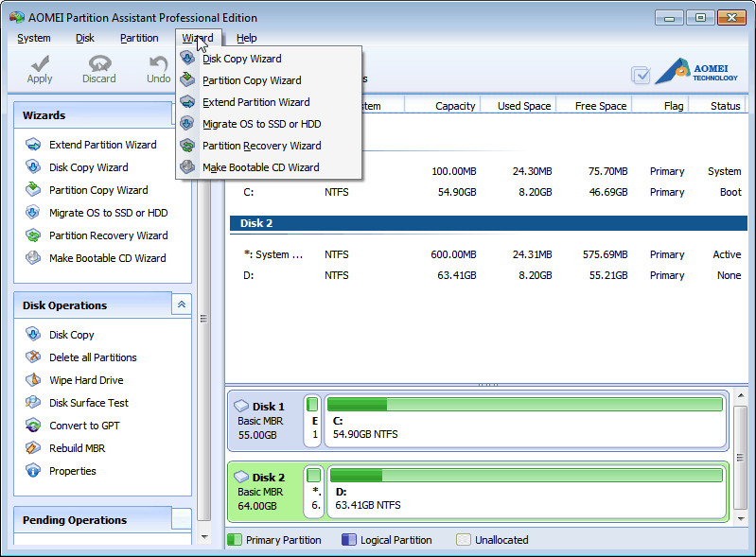The height and width of the screenshot is (557, 756).
Task: Click Properties under Disk Operations
Action: (73, 471)
